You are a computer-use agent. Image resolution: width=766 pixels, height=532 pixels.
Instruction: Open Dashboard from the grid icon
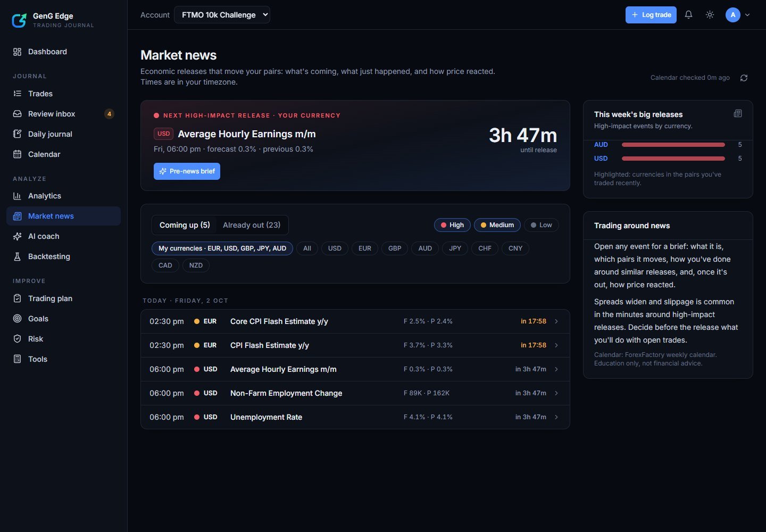pyautogui.click(x=18, y=52)
